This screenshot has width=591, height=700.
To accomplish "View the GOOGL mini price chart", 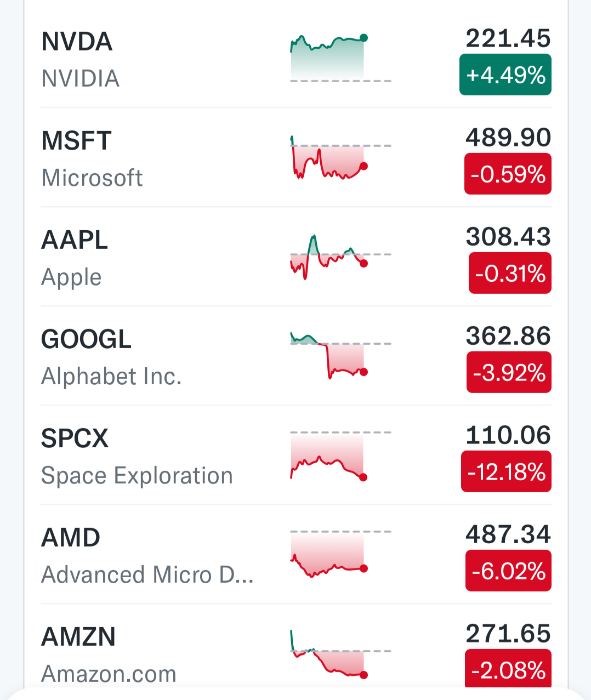I will click(x=340, y=355).
